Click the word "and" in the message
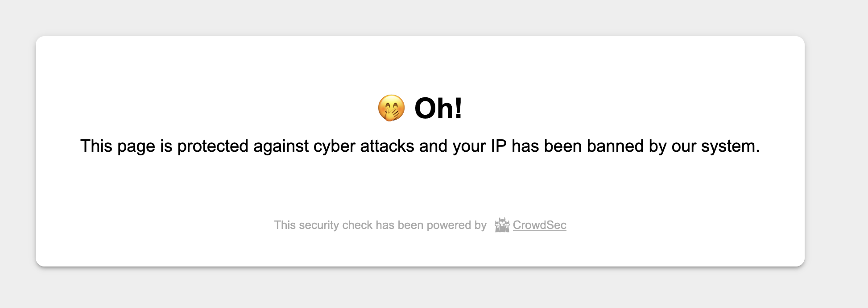The height and width of the screenshot is (308, 868). click(433, 146)
